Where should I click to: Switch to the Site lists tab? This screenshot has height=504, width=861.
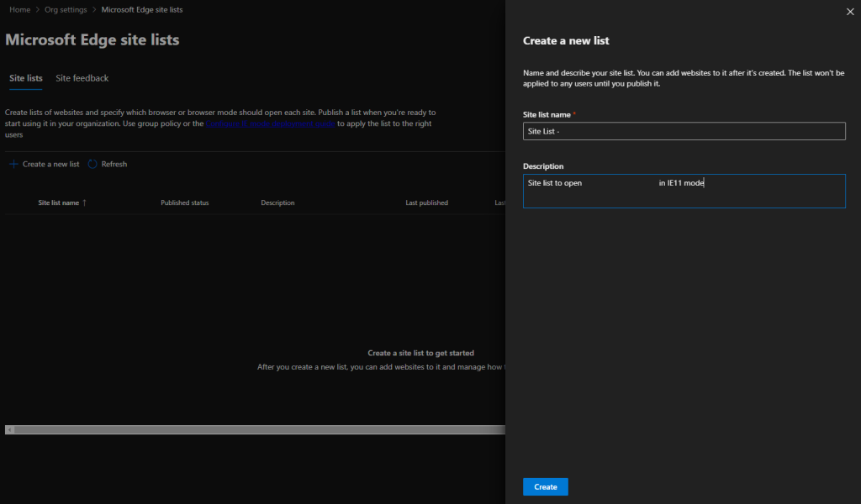[x=26, y=78]
